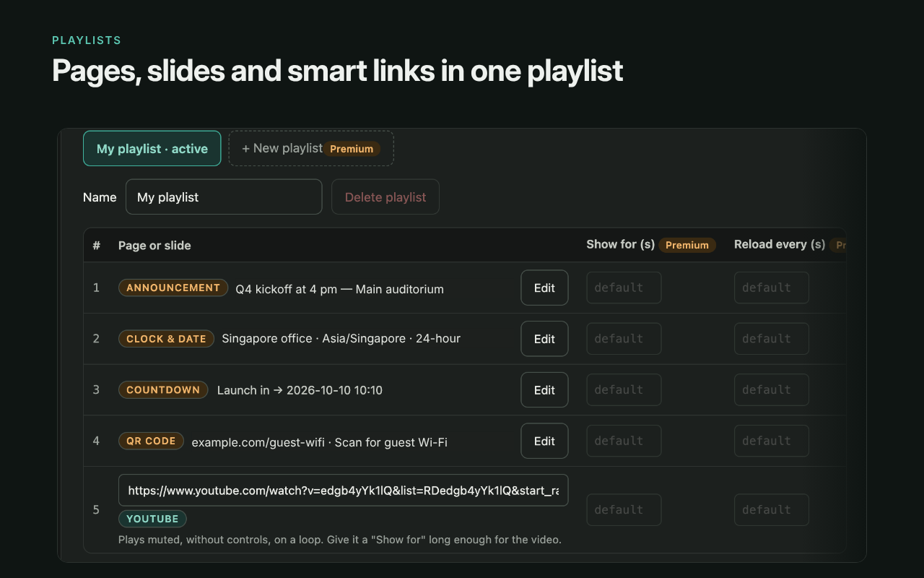Screen dimensions: 924x578
Task: Select "example.com/guest-wifi · Scan for guest Wi-Fi" text
Action: 319,442
